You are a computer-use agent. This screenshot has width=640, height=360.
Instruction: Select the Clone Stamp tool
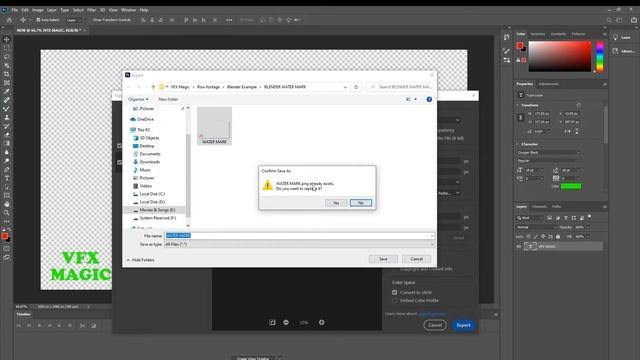[x=7, y=117]
